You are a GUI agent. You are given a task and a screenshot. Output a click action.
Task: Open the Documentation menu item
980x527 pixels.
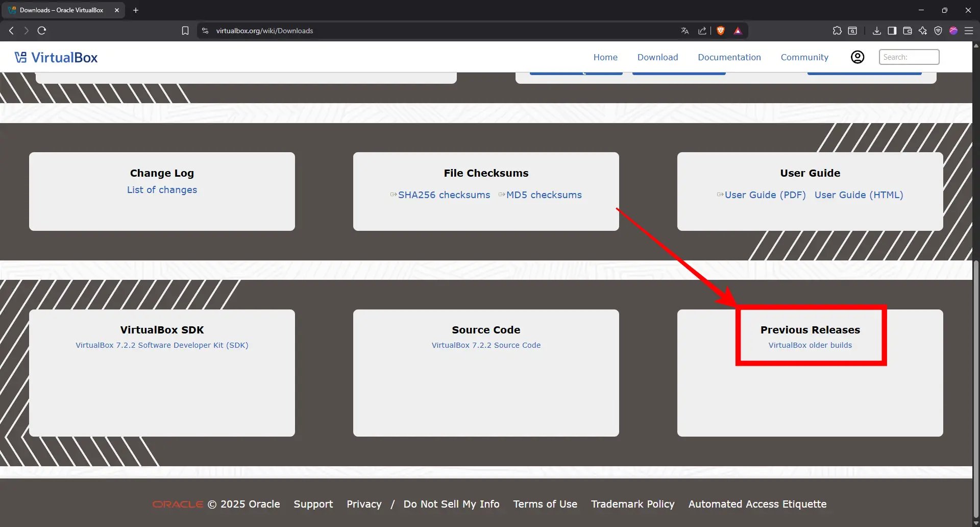[x=729, y=57]
